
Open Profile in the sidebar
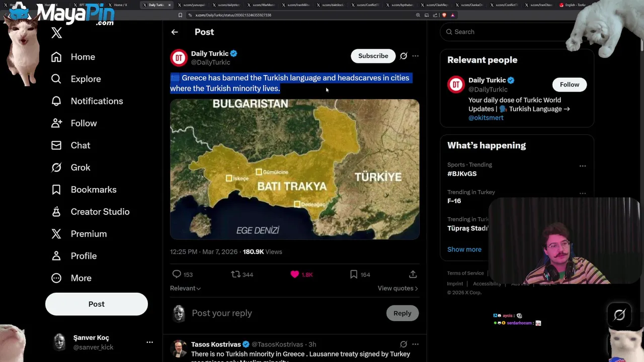[73, 256]
